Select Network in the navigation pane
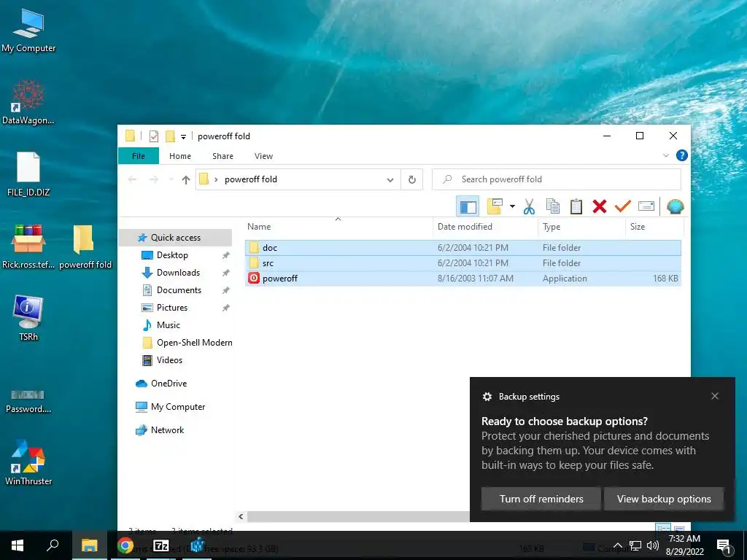Viewport: 747px width, 560px height. coord(167,430)
